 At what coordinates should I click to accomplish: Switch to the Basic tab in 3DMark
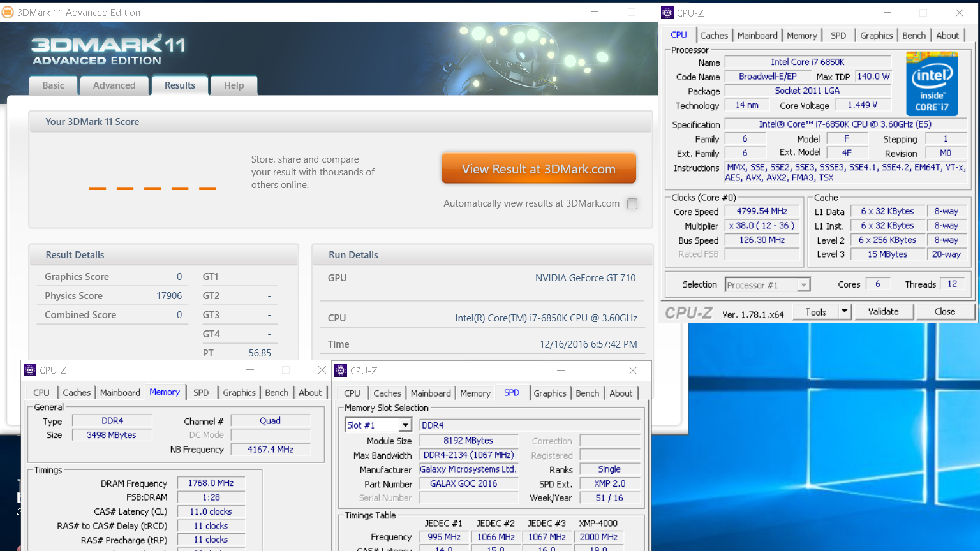54,85
